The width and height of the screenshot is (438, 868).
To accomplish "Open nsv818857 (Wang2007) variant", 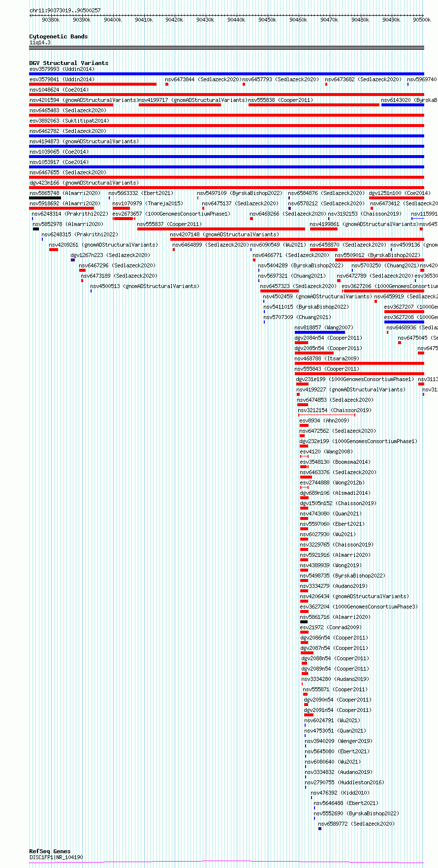I will coord(324,327).
